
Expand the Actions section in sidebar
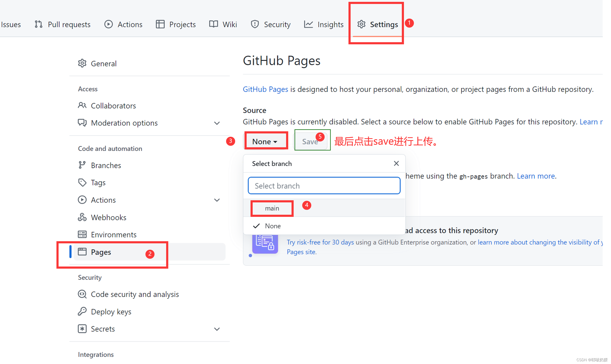pyautogui.click(x=218, y=200)
